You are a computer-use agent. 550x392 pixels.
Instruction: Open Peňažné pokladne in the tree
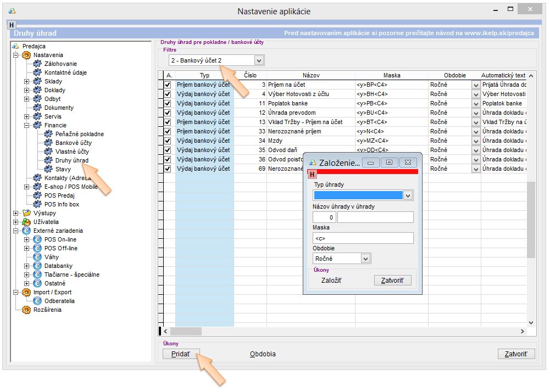point(79,134)
